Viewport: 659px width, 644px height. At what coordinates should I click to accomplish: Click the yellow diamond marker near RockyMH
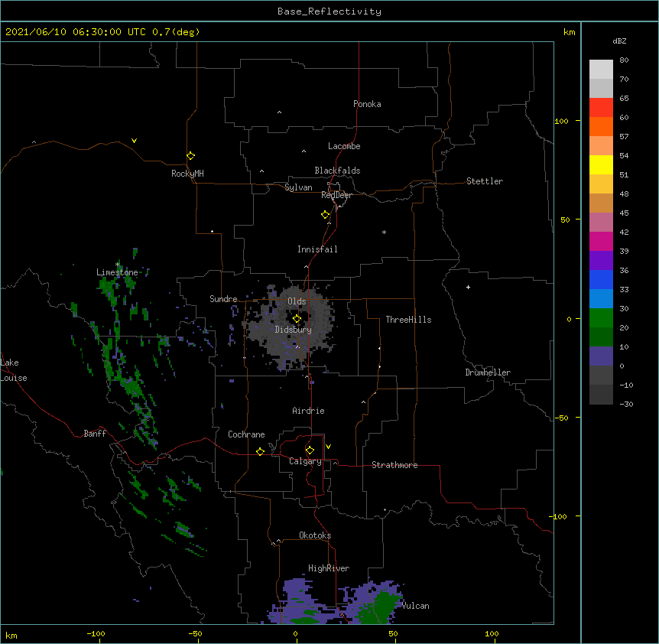tap(190, 156)
